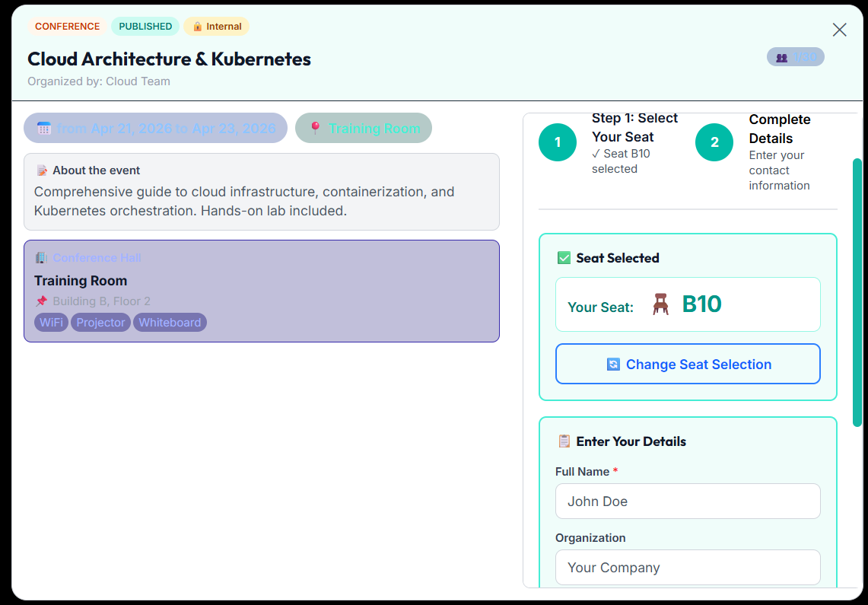Click the building icon next to Conference Hall
Screen dimensions: 868x605
(41, 258)
